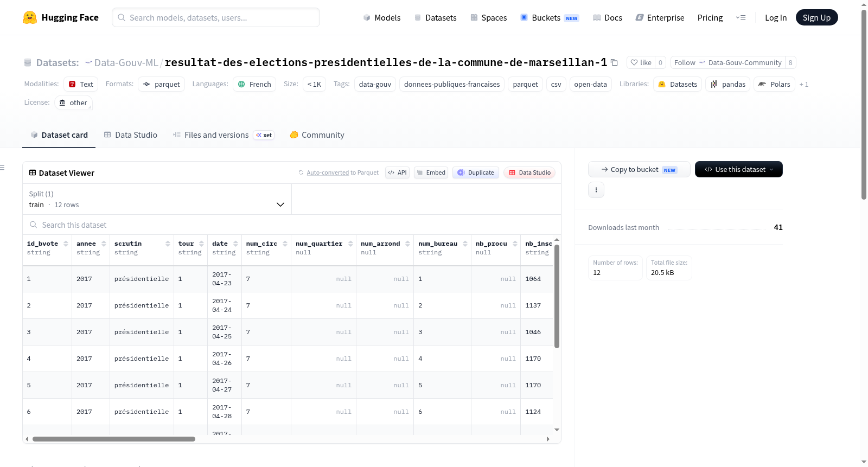The height and width of the screenshot is (467, 868).
Task: Sort by num_quartier column sort icon
Action: click(350, 244)
